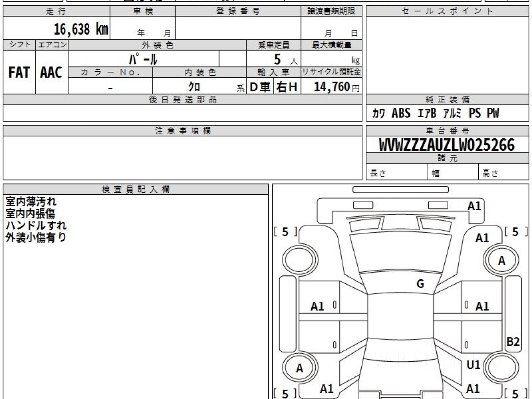Viewport: 532px width, 399px height.
Task: Click the 純正装備 header
Action: 447,100
